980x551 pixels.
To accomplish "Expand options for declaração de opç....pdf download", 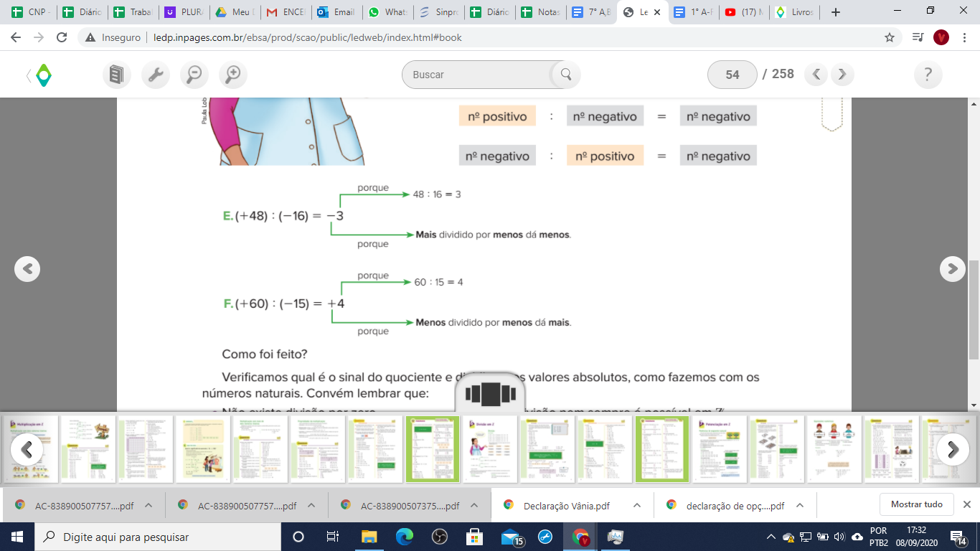I will [800, 505].
